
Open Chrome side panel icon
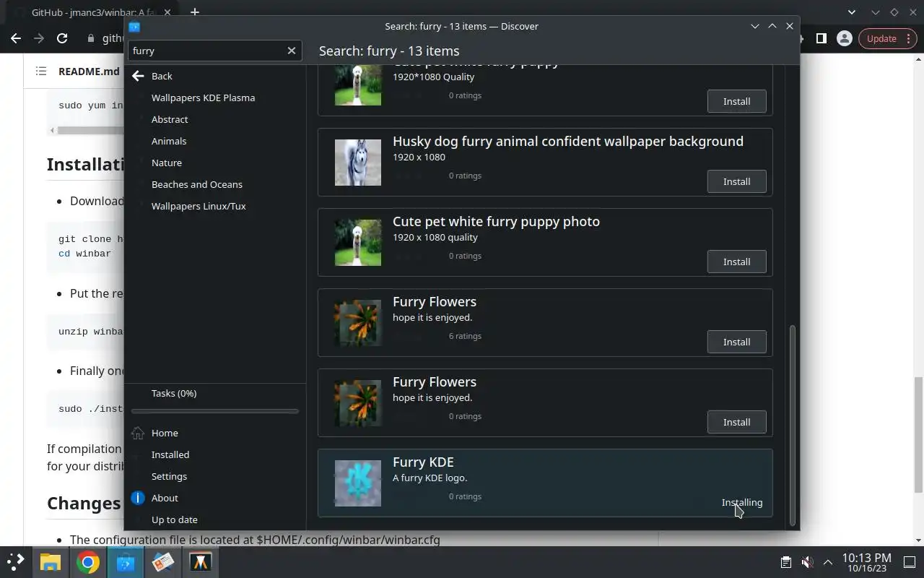coord(821,38)
